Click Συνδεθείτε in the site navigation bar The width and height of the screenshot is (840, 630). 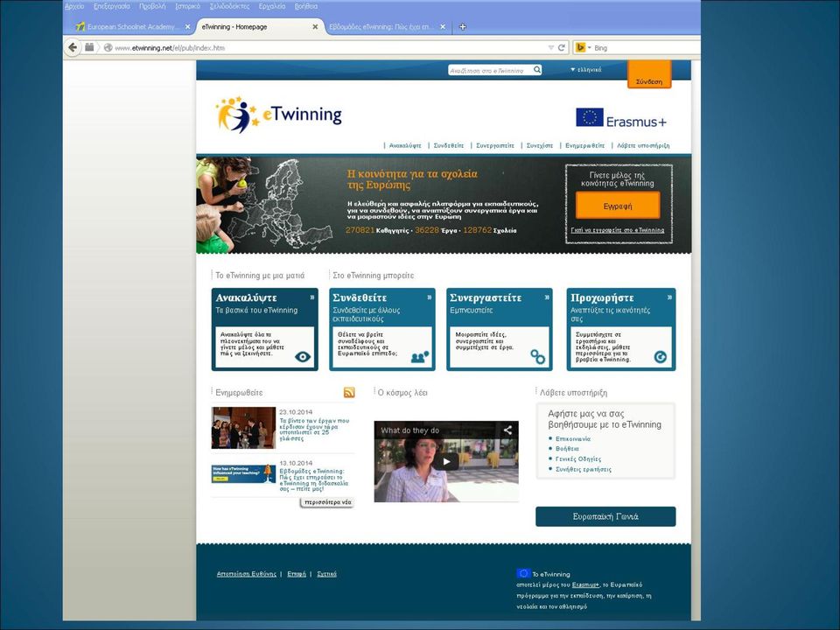tap(448, 146)
